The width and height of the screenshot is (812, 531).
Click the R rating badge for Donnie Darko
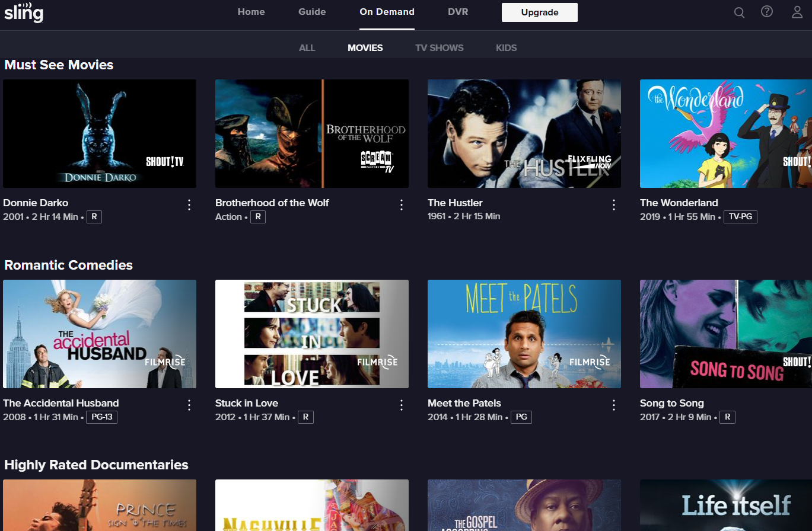pyautogui.click(x=94, y=217)
